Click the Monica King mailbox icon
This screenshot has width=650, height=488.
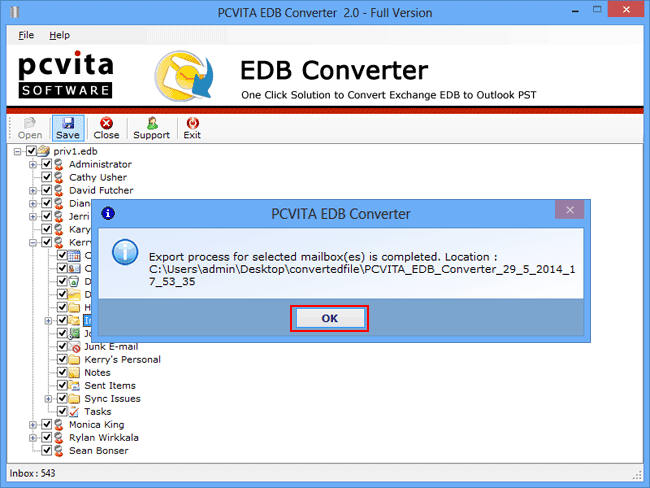(59, 425)
